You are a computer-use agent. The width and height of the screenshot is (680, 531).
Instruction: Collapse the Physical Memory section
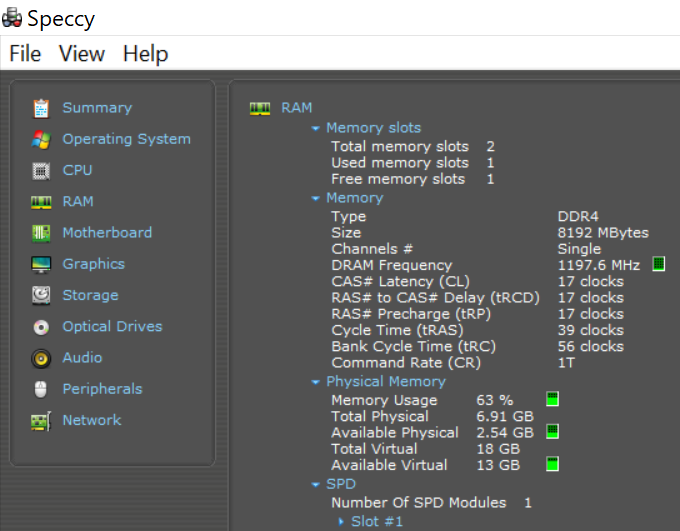point(316,382)
